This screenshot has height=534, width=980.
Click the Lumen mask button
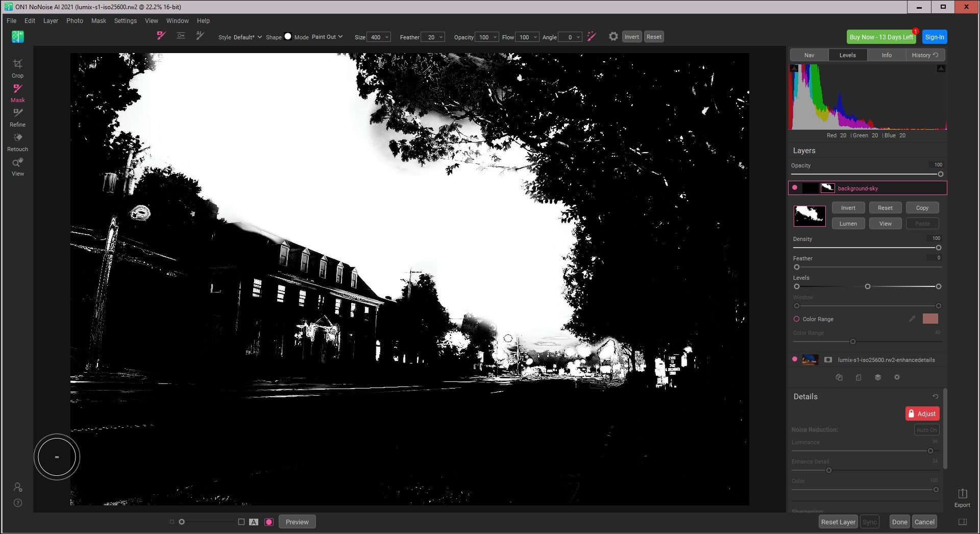(x=848, y=224)
